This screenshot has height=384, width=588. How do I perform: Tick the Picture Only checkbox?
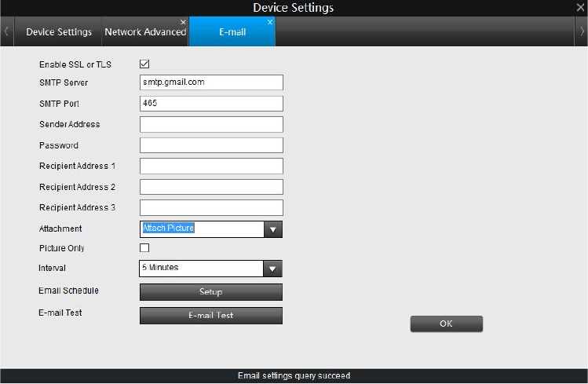tap(144, 248)
